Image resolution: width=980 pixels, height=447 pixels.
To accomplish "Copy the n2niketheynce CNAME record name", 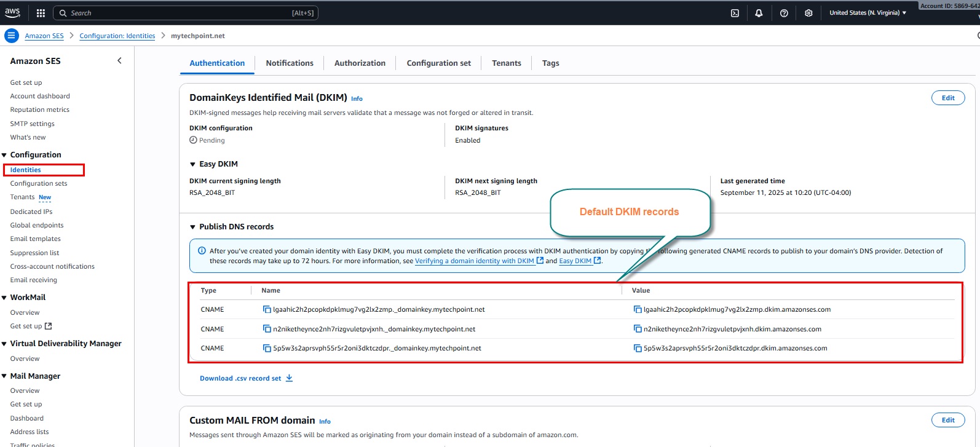I will click(267, 329).
